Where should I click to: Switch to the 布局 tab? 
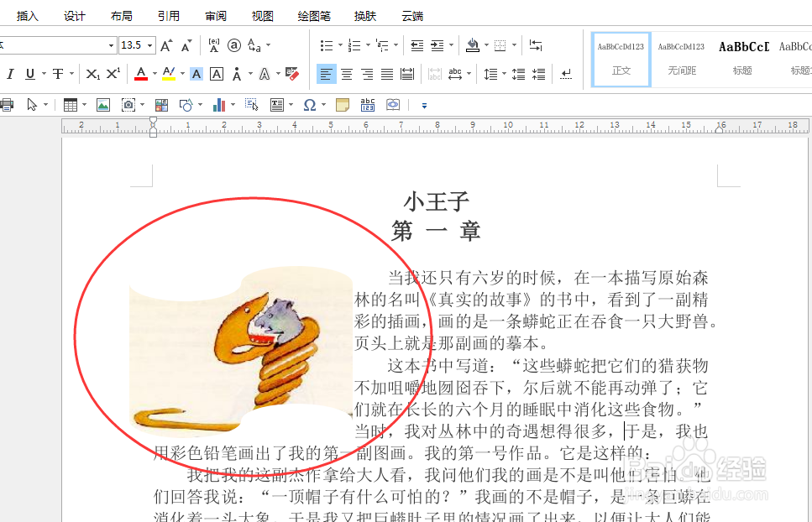(x=121, y=16)
